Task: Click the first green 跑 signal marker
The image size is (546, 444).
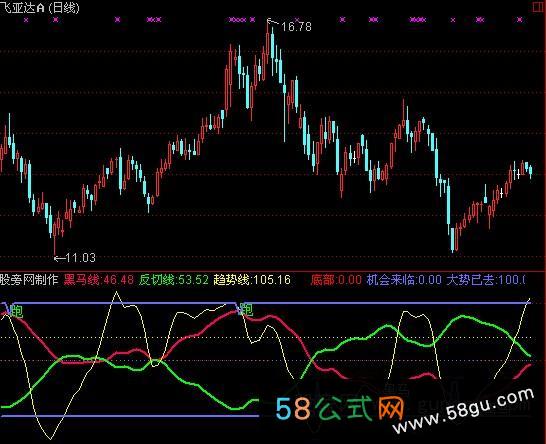Action: click(17, 311)
